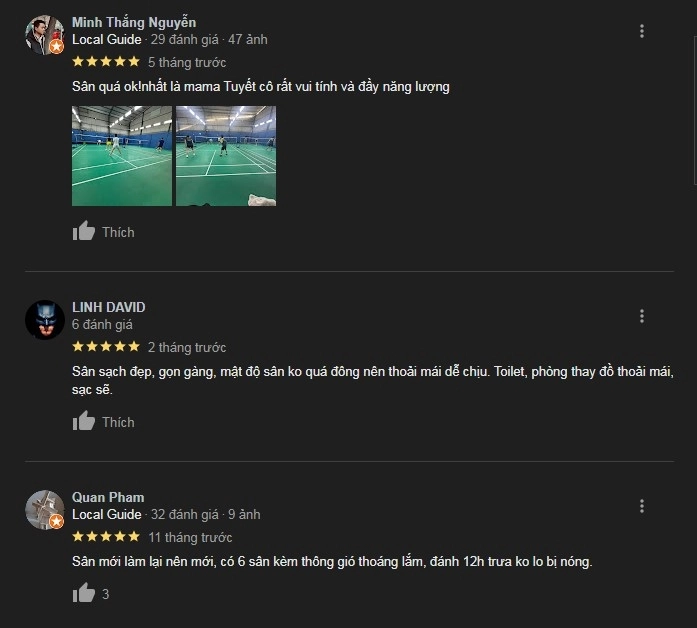Screen dimensions: 697x628
Task: Open options menu for Quan Pham's review
Action: [x=641, y=506]
